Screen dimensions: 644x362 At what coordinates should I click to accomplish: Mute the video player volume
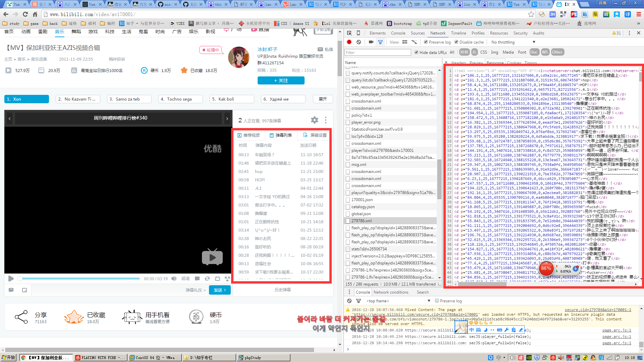[173, 279]
